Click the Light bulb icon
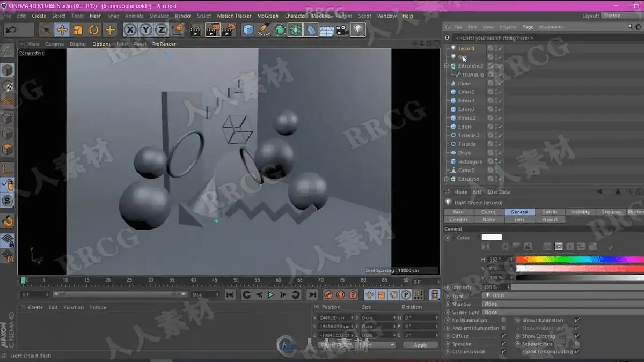The image size is (644, 362). pos(357,29)
